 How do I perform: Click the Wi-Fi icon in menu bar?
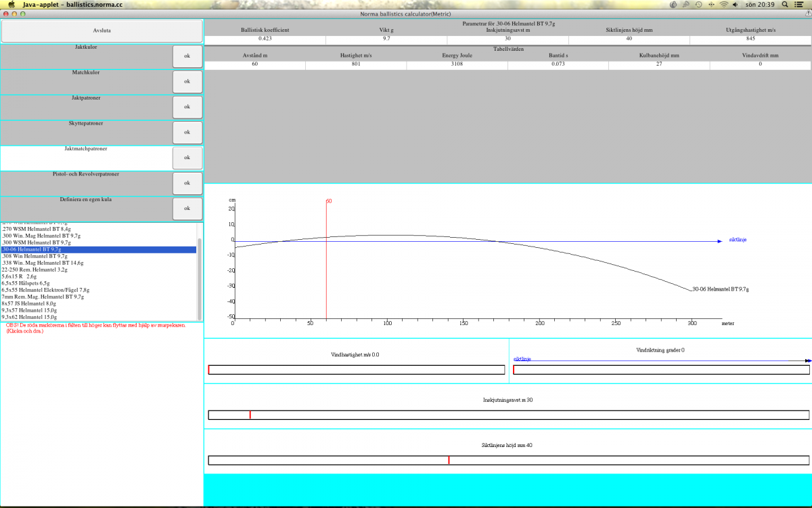click(724, 4)
